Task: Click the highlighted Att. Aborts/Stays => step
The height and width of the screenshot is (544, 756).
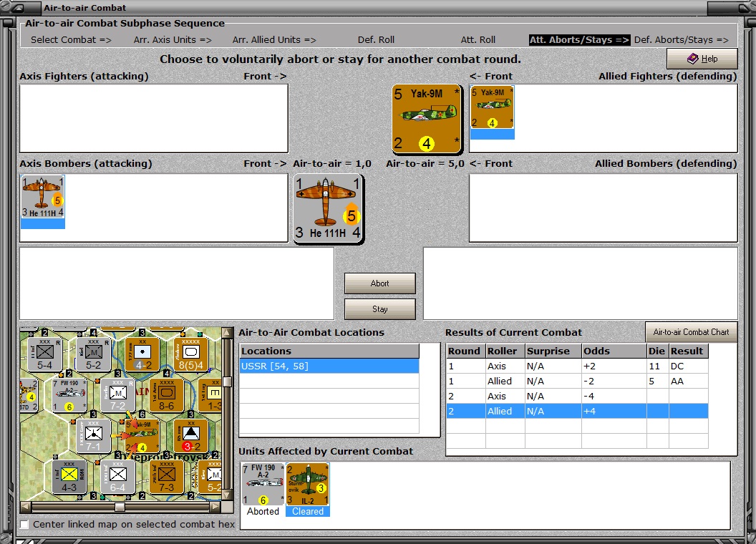Action: [x=579, y=40]
